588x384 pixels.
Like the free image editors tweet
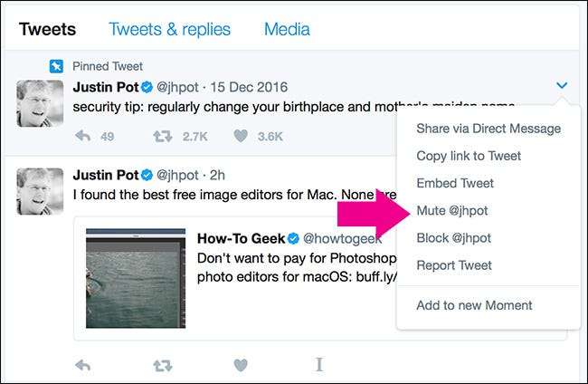click(x=241, y=365)
